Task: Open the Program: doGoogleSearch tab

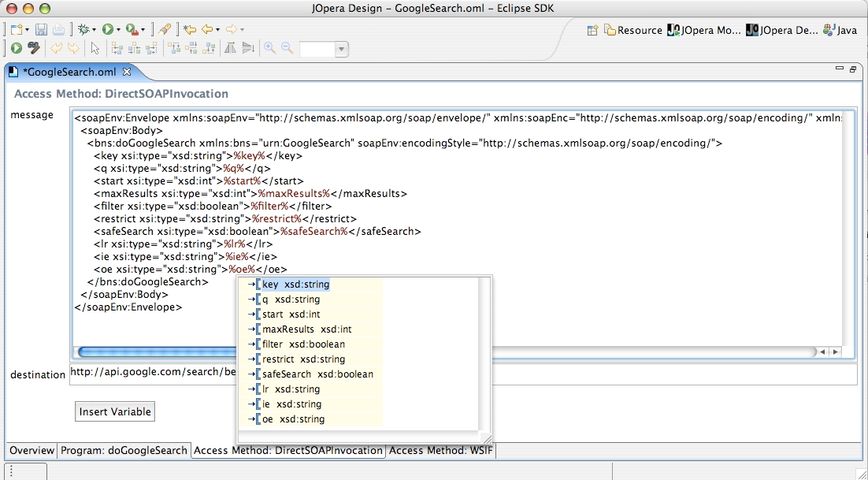Action: 124,450
